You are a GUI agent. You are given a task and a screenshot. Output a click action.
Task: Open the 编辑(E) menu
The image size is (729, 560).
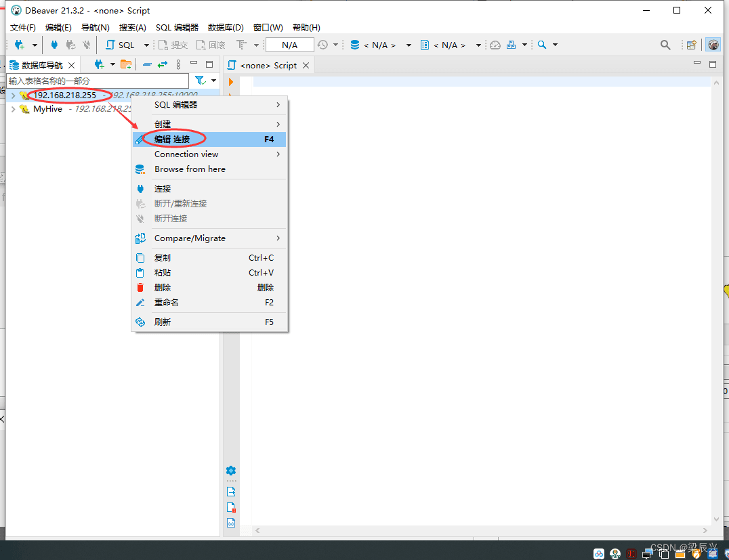pyautogui.click(x=58, y=27)
